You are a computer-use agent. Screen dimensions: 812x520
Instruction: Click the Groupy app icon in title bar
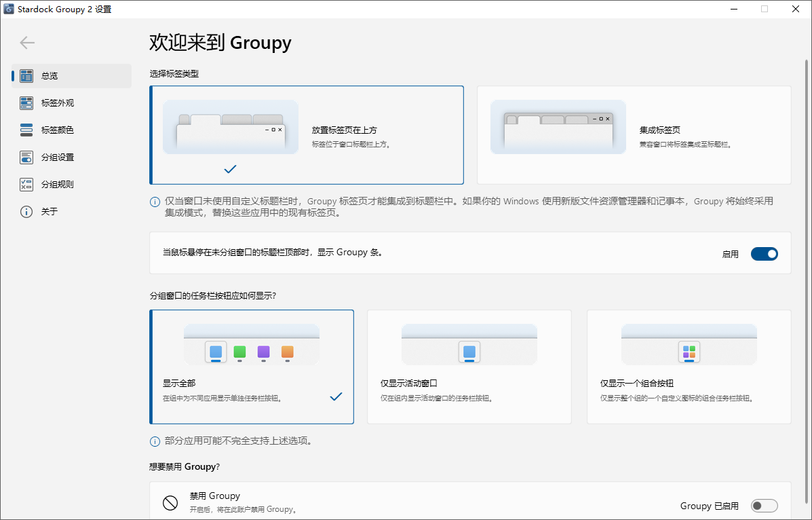point(9,9)
